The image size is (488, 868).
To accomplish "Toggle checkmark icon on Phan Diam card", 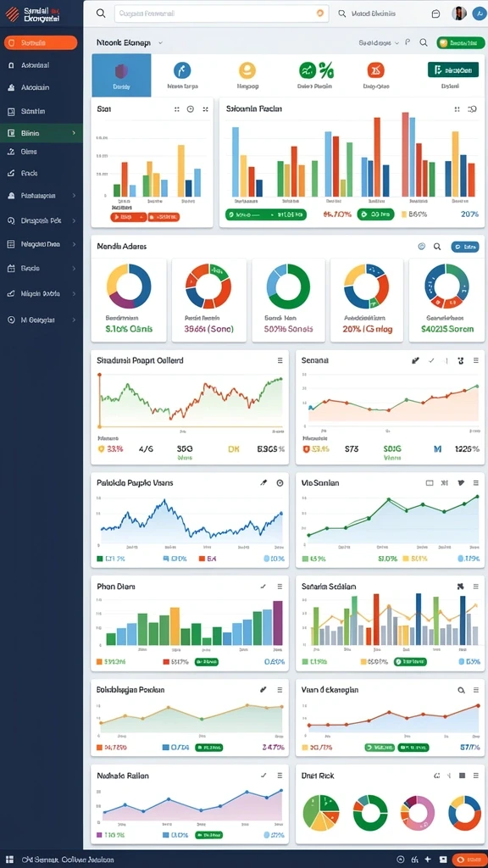I will point(263,587).
